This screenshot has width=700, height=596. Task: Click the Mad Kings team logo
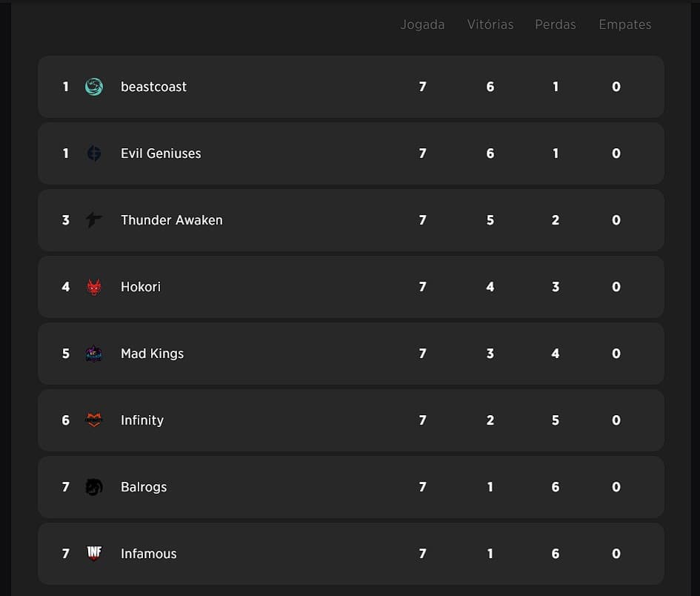(94, 354)
